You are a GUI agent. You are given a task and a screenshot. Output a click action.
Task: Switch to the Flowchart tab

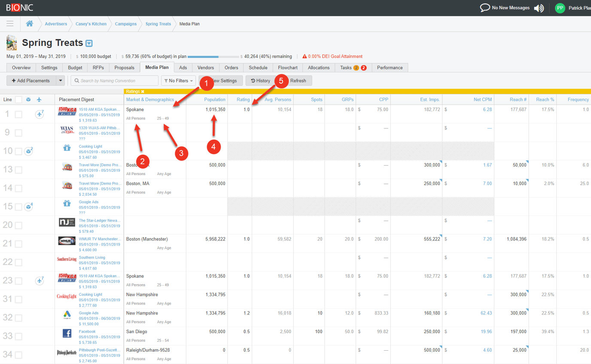[x=287, y=67]
